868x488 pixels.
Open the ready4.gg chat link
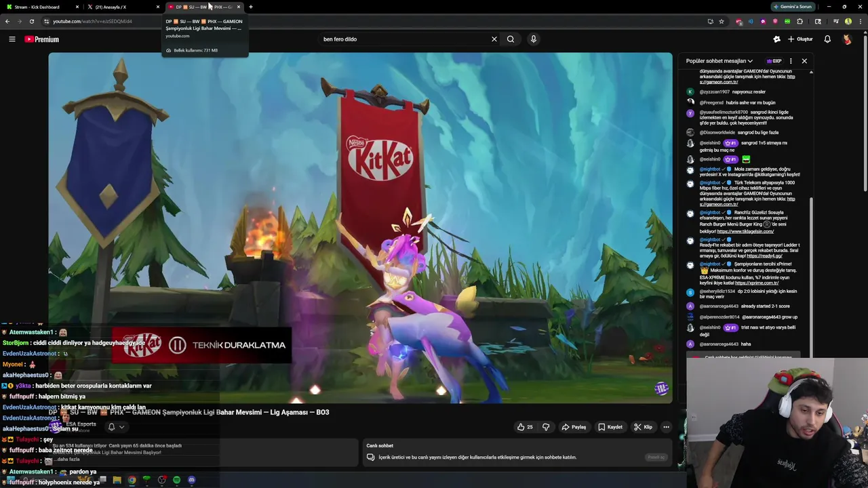[764, 256]
